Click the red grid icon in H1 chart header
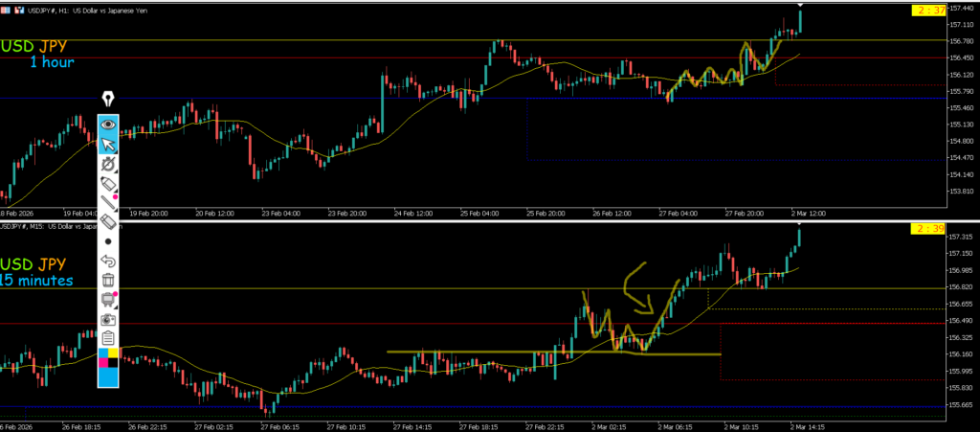980x432 pixels. [x=7, y=8]
